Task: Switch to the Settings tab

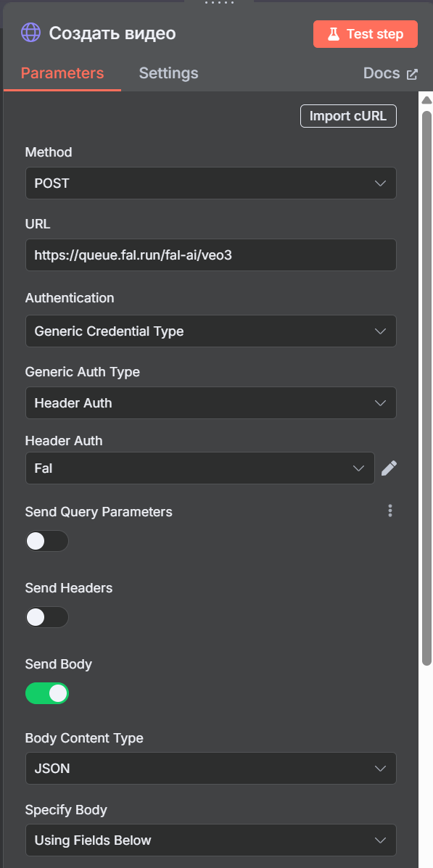Action: coord(168,73)
